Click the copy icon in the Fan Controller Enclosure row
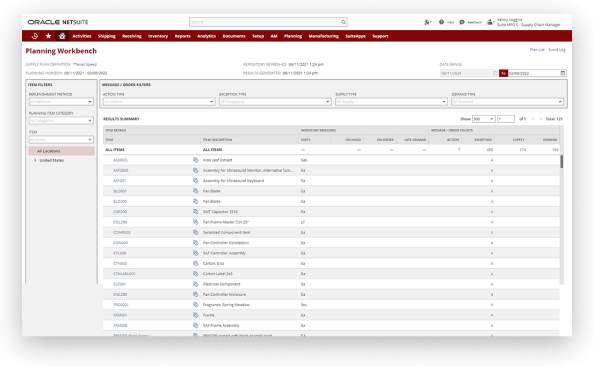594x367 pixels. point(195,294)
